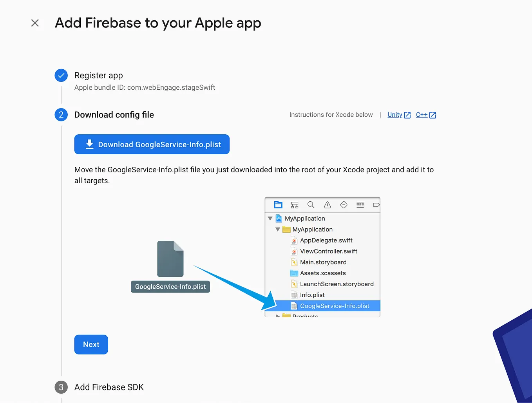This screenshot has height=403, width=532.
Task: Open the Xcode source control navigator icon
Action: [x=295, y=205]
